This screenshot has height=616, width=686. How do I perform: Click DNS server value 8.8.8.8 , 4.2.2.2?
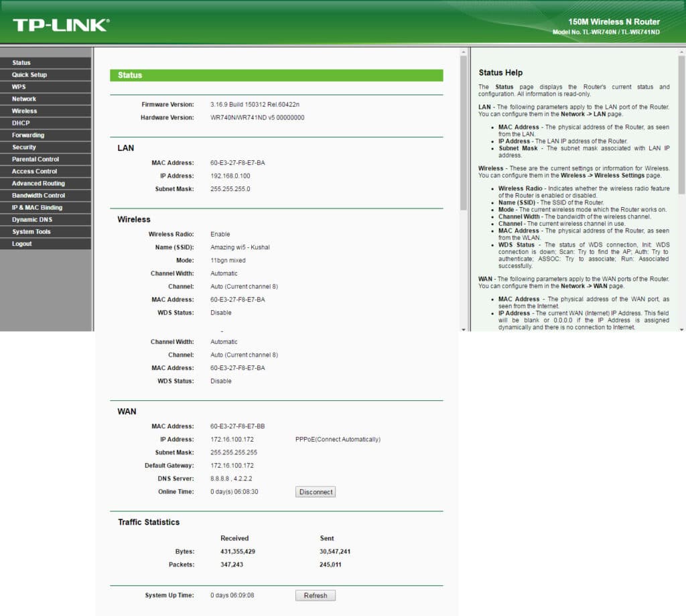click(231, 479)
